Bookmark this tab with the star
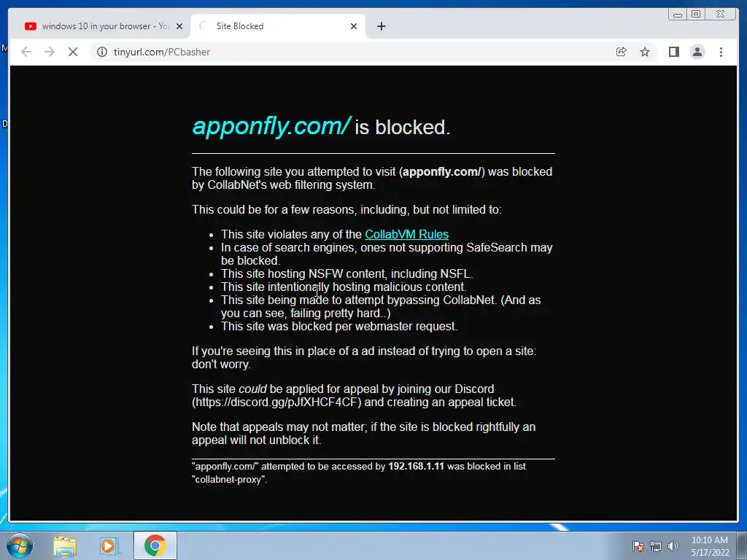 click(x=645, y=52)
